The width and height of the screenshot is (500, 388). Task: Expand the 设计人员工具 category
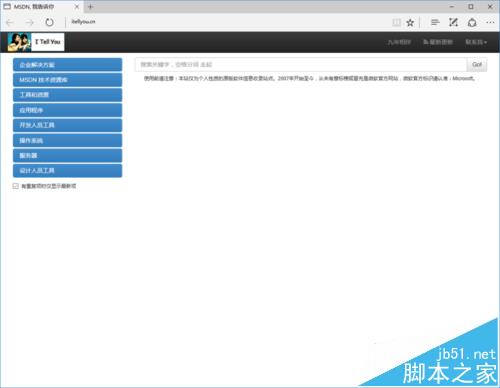pyautogui.click(x=67, y=171)
